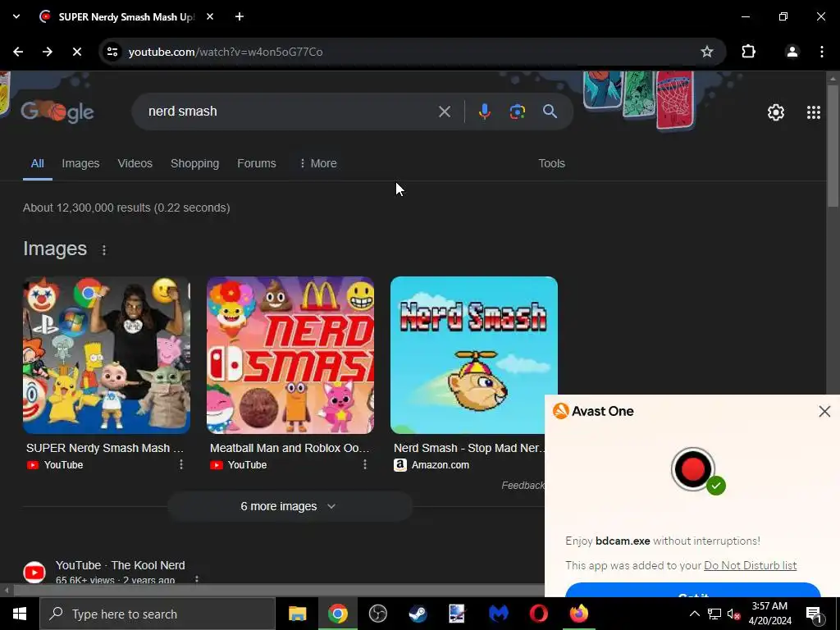Expand the tab search dropdown arrow
This screenshot has width=840, height=630.
click(16, 16)
